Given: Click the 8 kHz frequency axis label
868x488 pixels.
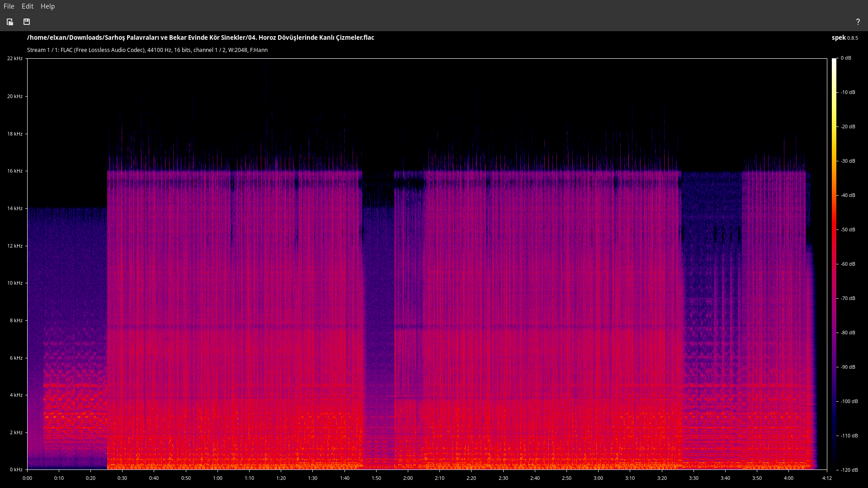Looking at the screenshot, I should 16,320.
